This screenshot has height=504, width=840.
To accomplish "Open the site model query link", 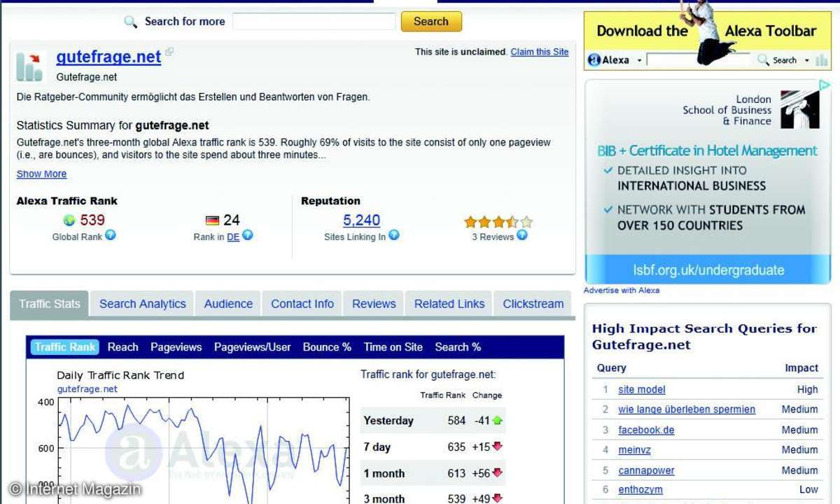I will (x=642, y=390).
